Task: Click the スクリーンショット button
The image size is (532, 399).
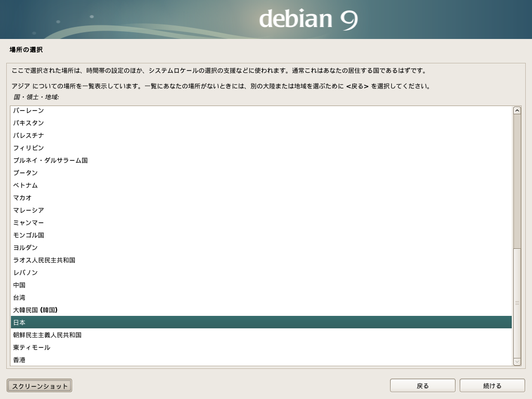Action: (39, 386)
